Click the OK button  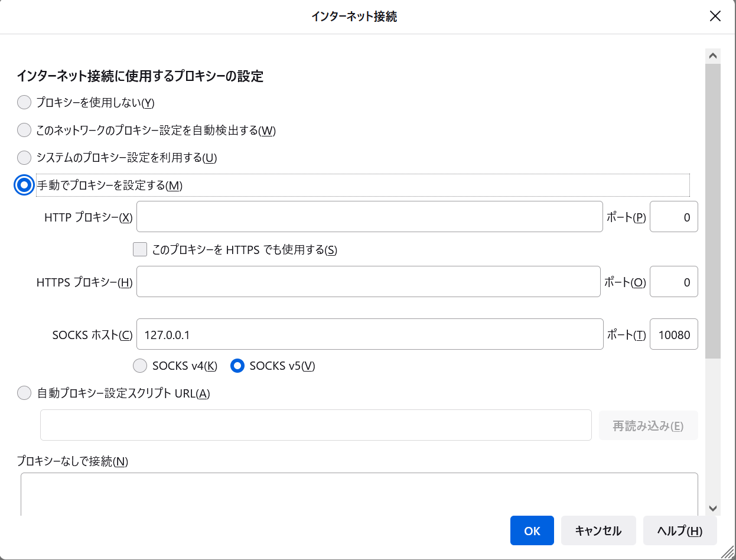coord(532,530)
